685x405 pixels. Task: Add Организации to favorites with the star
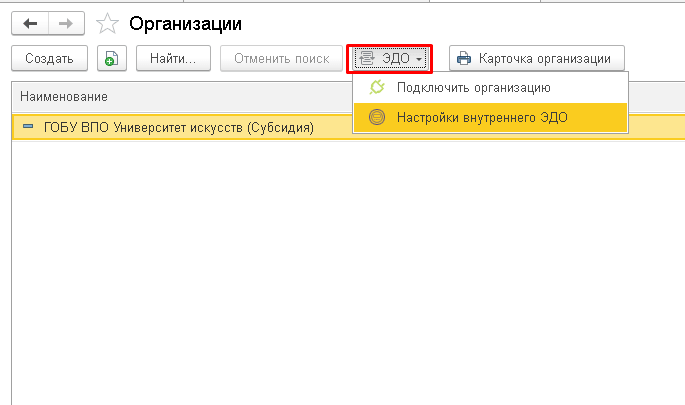[x=107, y=22]
